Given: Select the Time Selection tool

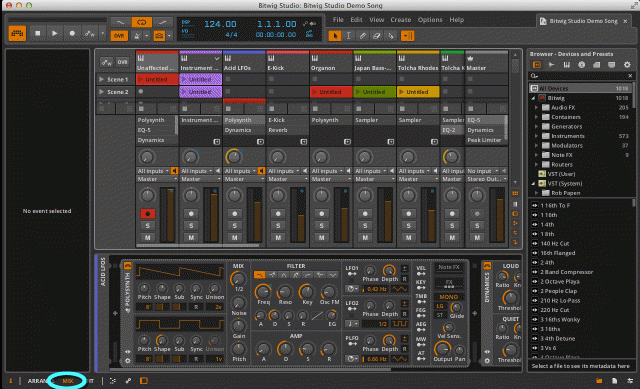Looking at the screenshot, I should 349,36.
